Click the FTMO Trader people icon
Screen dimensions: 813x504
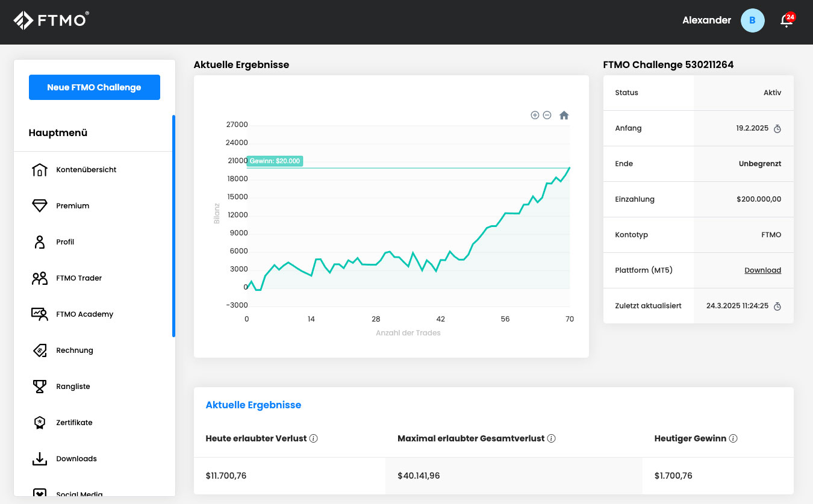click(x=39, y=278)
